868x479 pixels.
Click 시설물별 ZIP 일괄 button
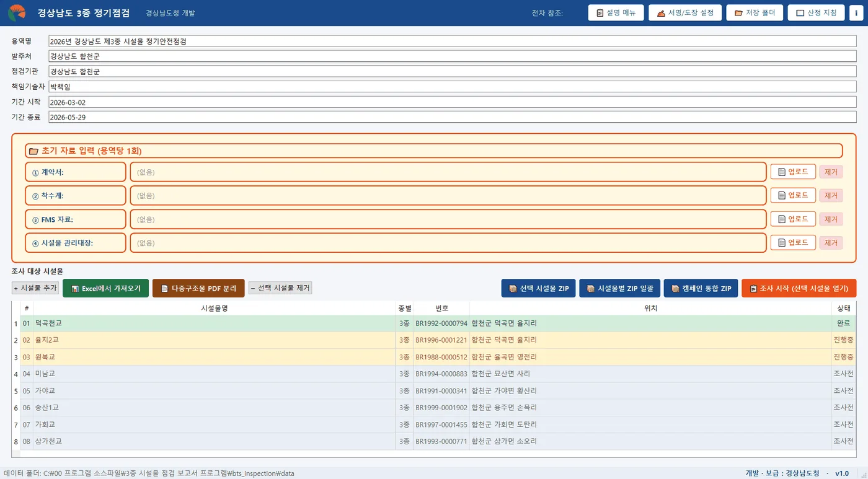pos(620,288)
